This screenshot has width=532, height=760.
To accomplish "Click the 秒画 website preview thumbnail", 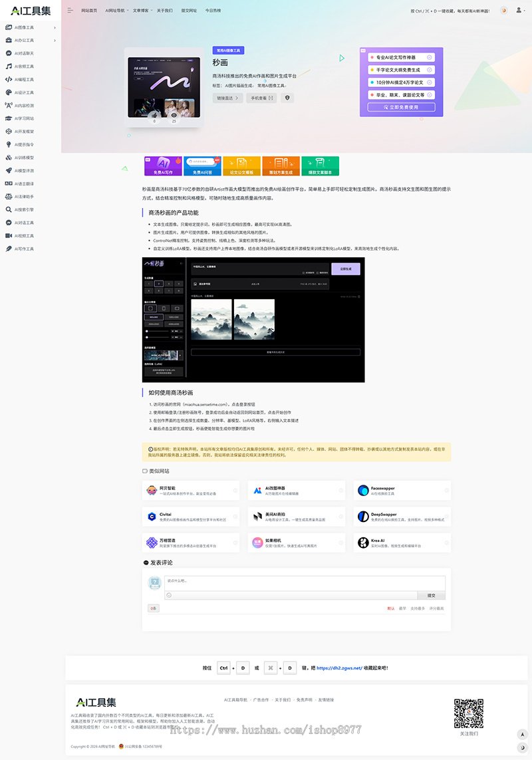I will tap(164, 87).
